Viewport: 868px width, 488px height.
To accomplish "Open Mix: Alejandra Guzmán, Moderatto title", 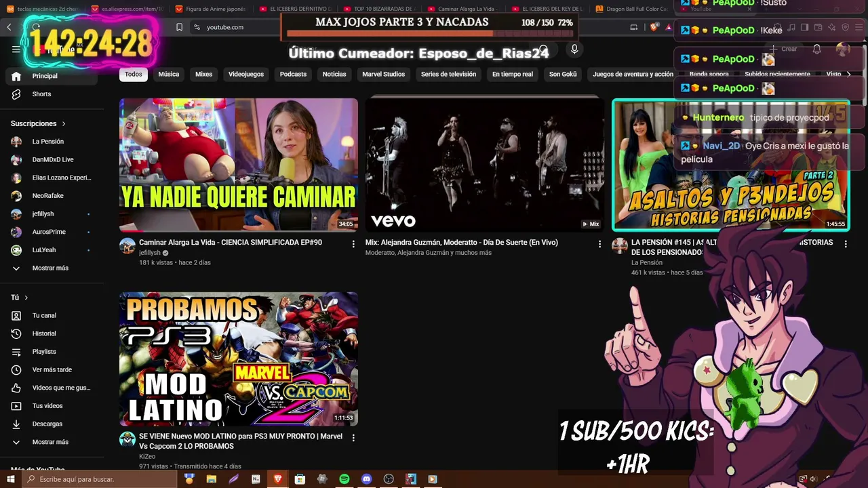I will pos(462,243).
